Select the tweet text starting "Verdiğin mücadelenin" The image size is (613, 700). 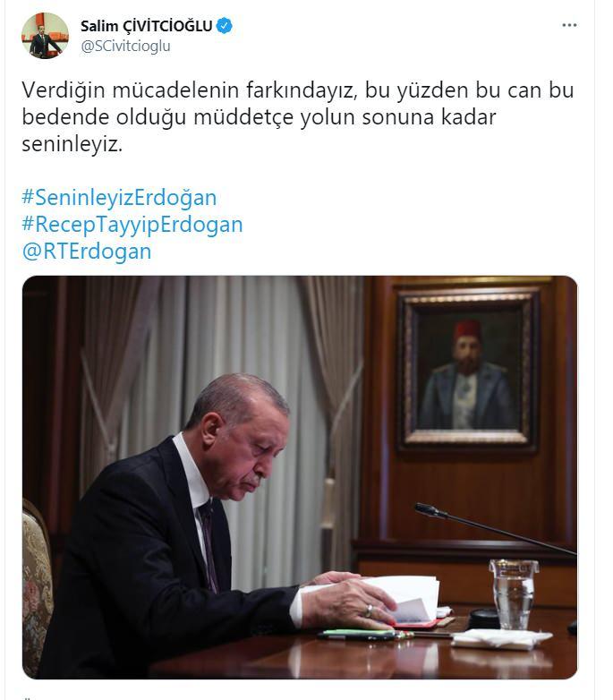tap(298, 117)
